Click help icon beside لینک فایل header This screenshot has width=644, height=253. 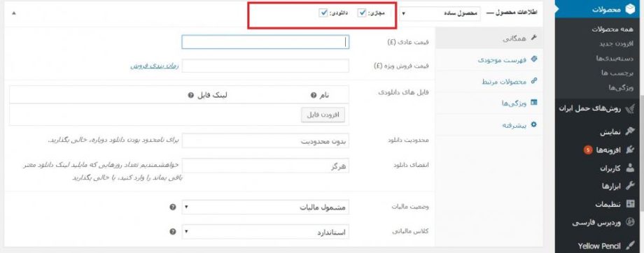191,96
